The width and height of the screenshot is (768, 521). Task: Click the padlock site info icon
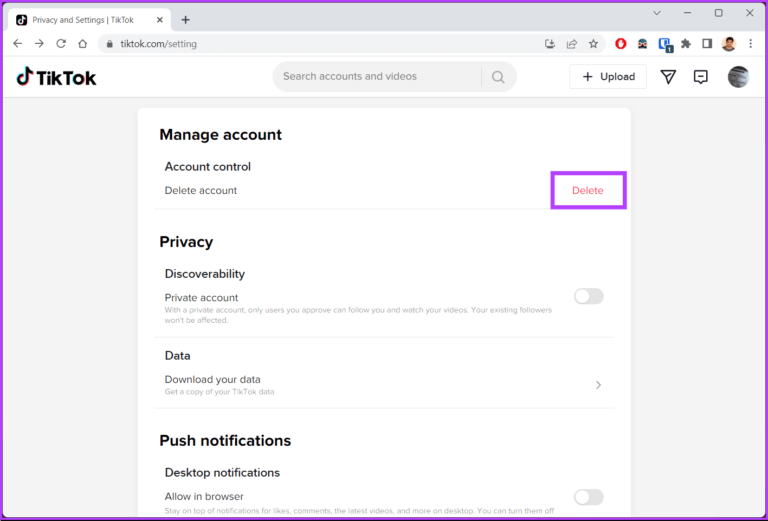[110, 44]
